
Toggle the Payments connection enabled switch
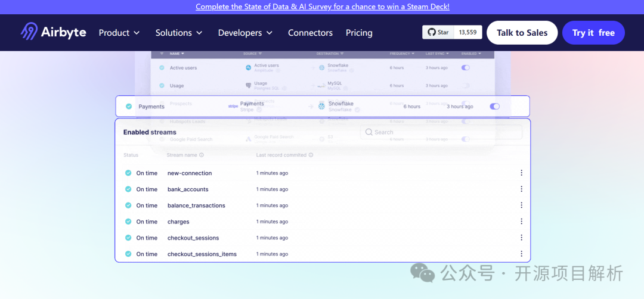(495, 107)
